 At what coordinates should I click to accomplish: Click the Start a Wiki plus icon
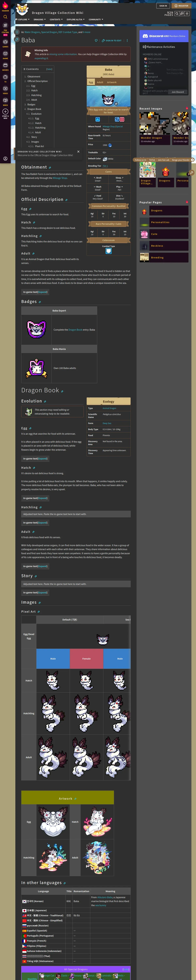pos(5,111)
